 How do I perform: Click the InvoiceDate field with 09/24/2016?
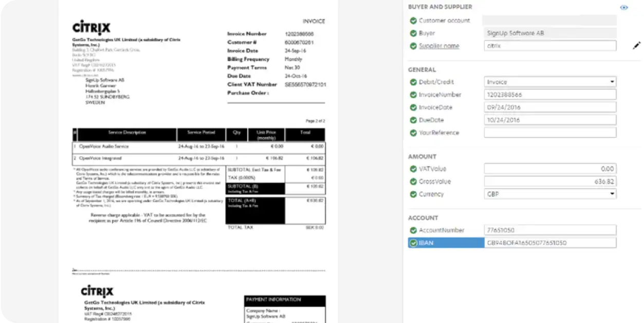[x=550, y=107]
